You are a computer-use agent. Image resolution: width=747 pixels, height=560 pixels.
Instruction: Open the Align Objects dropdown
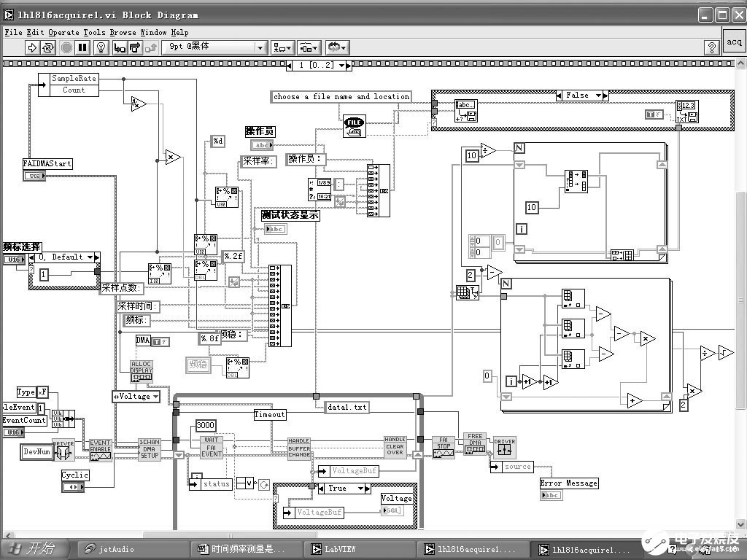(x=282, y=47)
